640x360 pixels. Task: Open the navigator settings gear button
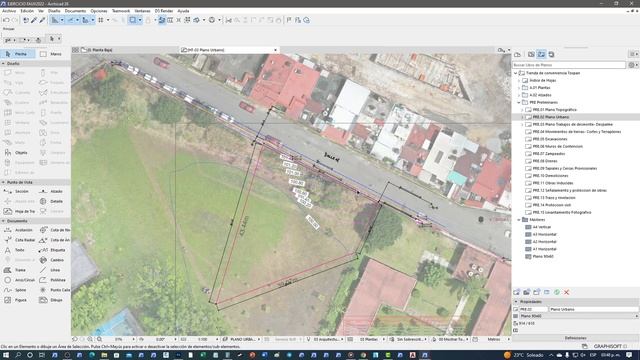click(x=632, y=65)
